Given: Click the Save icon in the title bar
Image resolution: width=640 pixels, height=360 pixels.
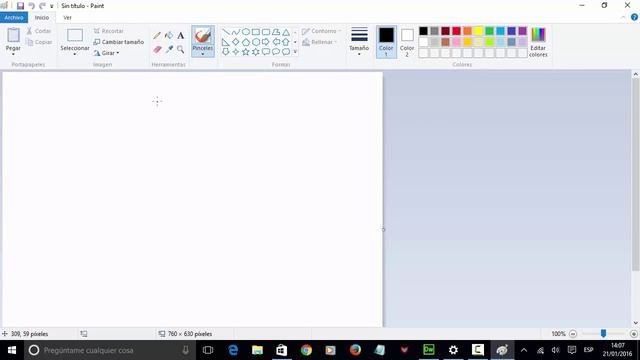Looking at the screenshot, I should (20, 6).
